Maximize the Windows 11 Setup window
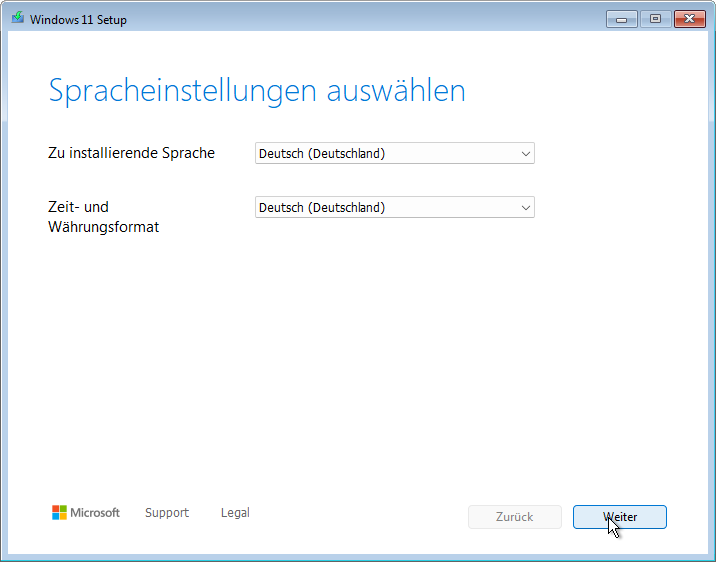 [x=655, y=19]
